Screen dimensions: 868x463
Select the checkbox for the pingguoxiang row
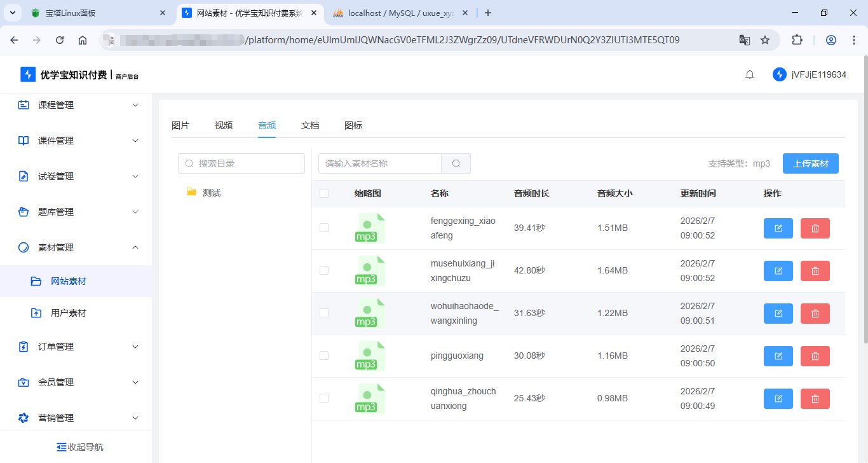click(x=324, y=356)
